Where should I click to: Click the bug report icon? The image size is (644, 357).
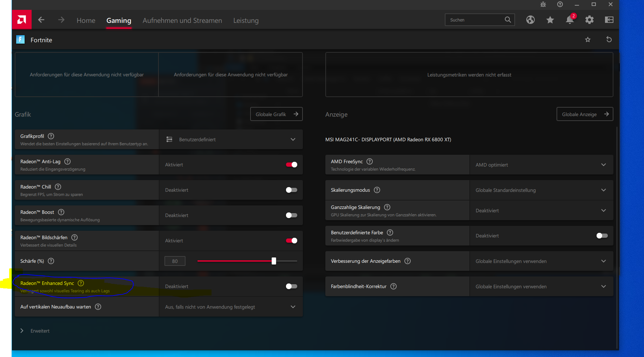[x=543, y=5]
